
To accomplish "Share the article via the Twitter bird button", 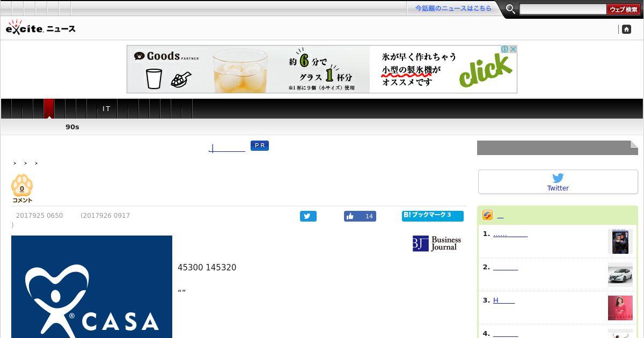I will pyautogui.click(x=308, y=216).
